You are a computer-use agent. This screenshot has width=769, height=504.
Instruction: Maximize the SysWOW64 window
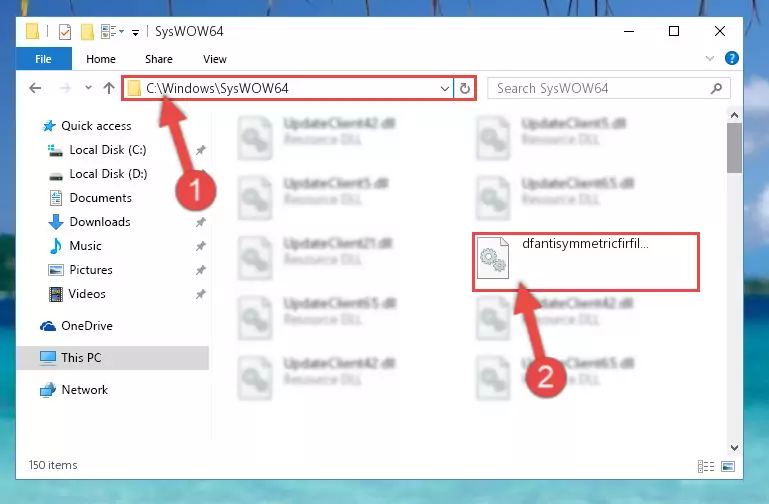point(674,31)
